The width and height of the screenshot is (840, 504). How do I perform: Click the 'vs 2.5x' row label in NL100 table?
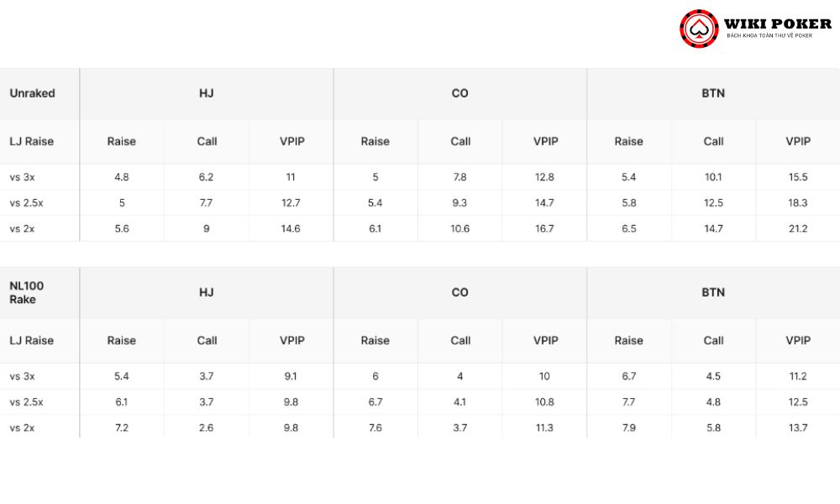pyautogui.click(x=26, y=402)
